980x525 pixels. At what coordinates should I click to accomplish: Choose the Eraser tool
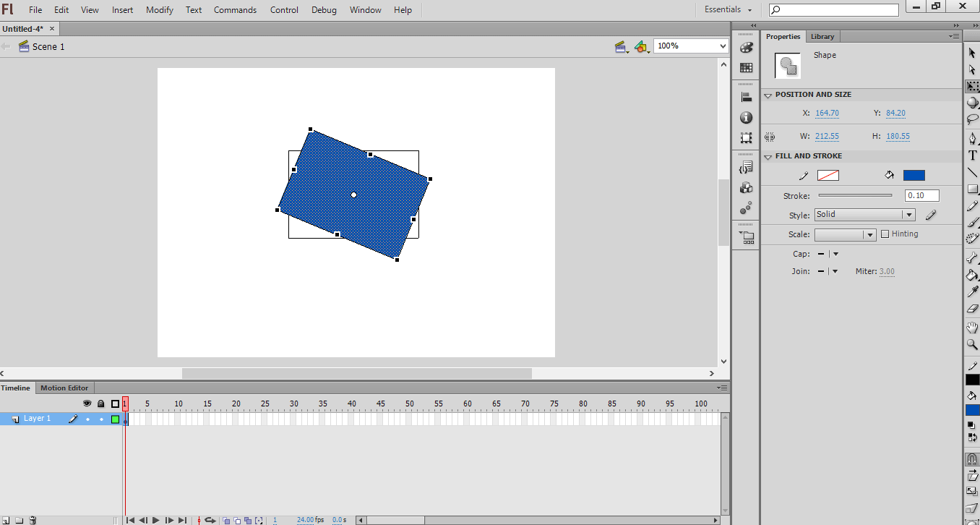972,309
